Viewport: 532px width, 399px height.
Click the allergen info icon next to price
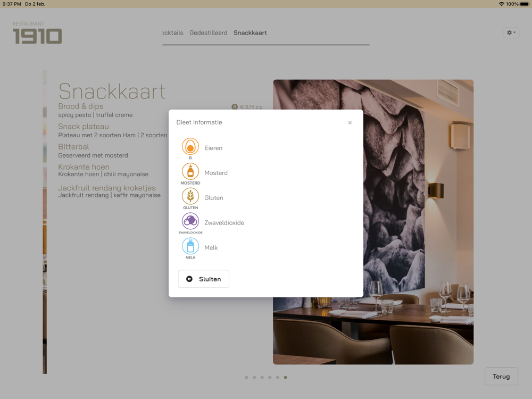click(x=235, y=107)
